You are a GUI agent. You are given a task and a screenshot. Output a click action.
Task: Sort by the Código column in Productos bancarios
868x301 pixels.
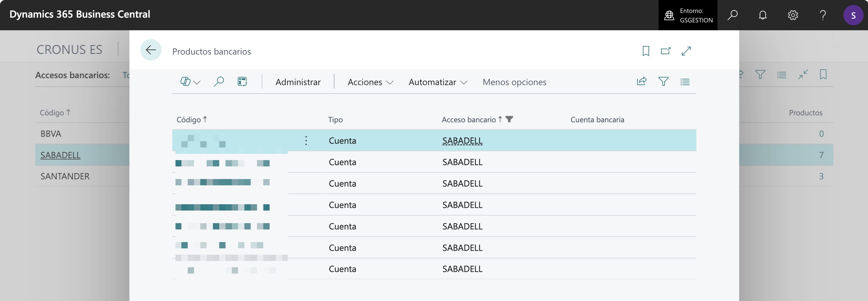[191, 120]
